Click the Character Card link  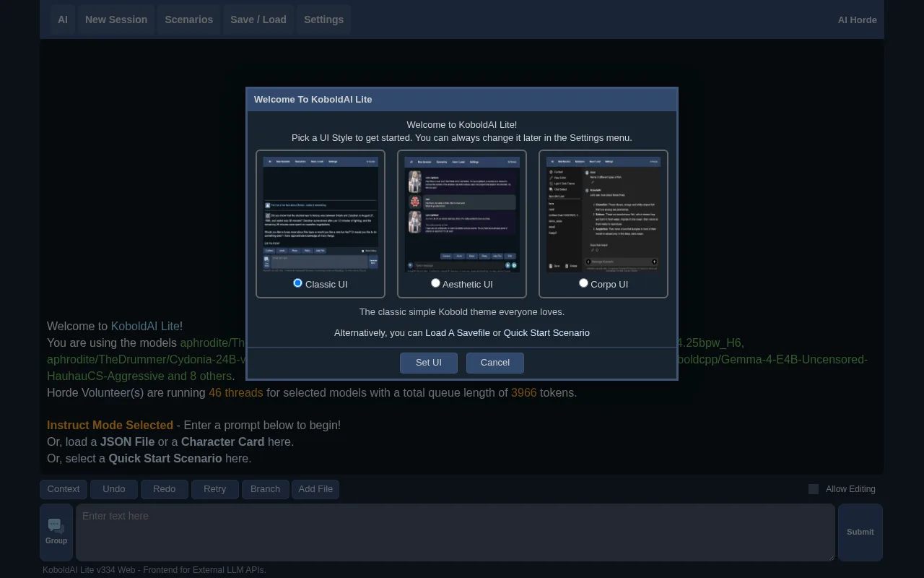[222, 442]
